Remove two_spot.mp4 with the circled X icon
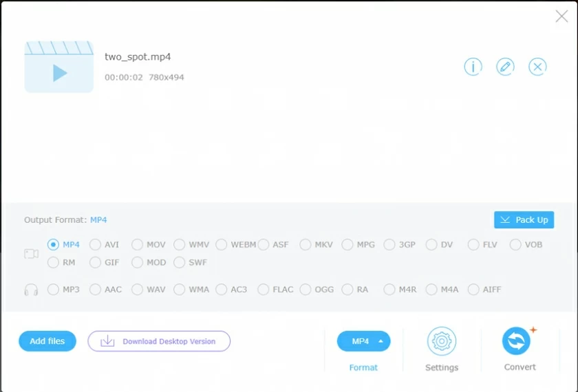This screenshot has height=392, width=578. click(x=537, y=67)
